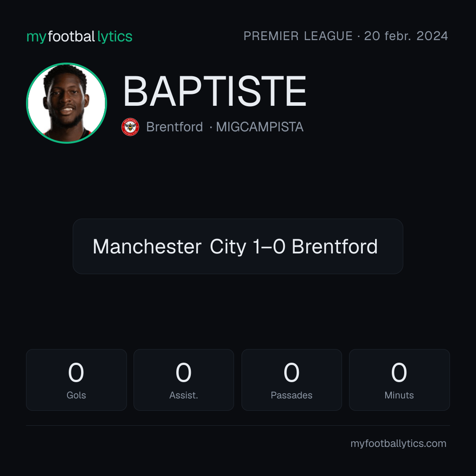Click the zero value above Assist.
This screenshot has width=476, height=476.
click(184, 372)
